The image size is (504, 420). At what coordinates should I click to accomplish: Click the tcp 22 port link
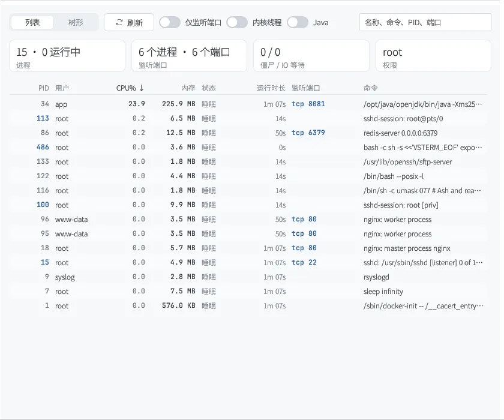304,262
